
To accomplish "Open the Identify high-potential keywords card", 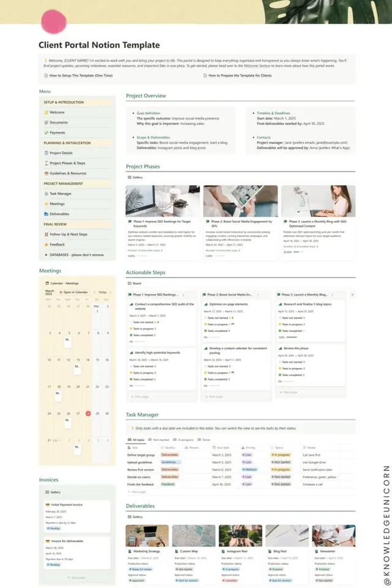I will (162, 369).
